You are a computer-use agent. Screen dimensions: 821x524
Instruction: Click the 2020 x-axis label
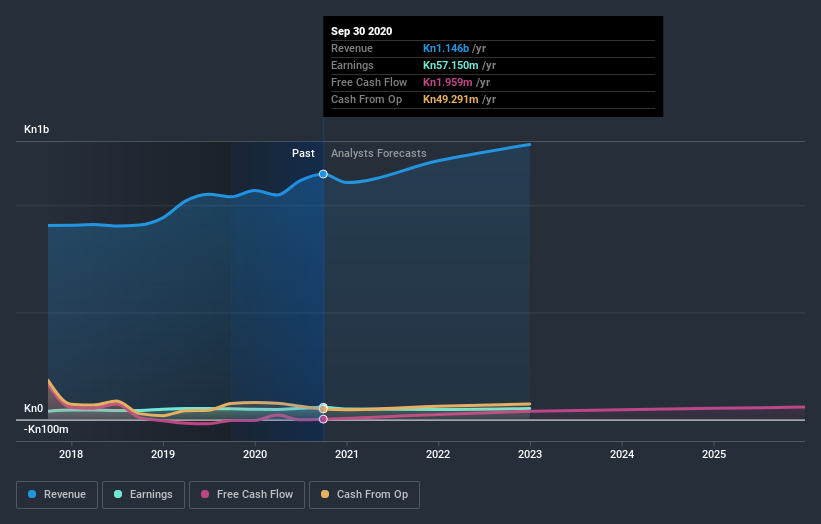tap(254, 454)
